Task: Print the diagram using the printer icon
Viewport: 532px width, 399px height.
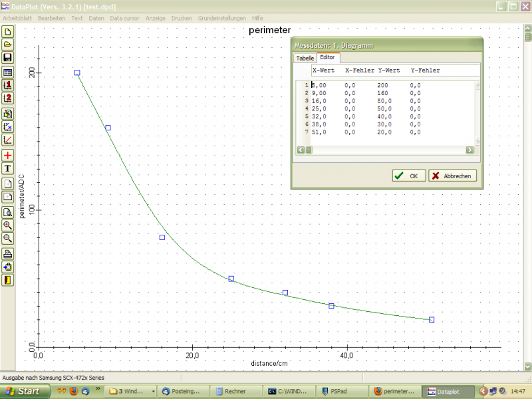Action: [7, 254]
